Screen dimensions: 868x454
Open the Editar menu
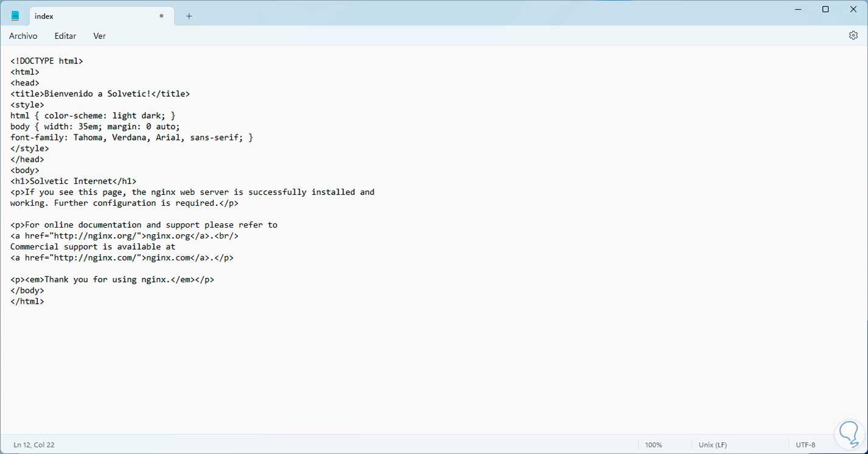65,36
